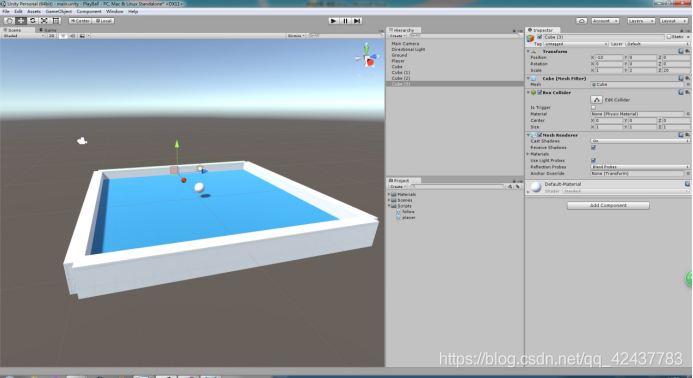Open the Component menu

[89, 11]
